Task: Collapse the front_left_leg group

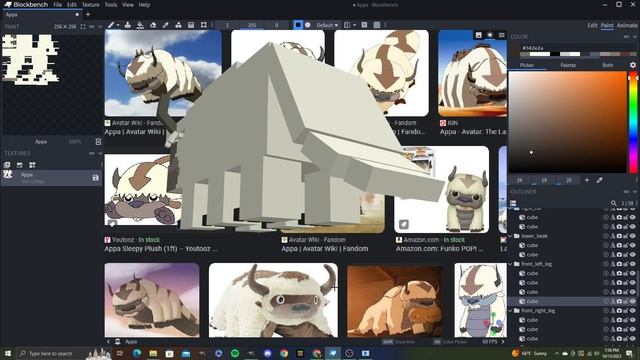Action: (x=511, y=264)
